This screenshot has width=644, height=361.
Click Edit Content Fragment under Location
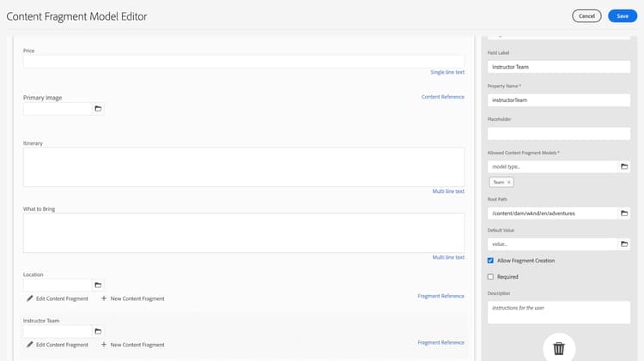[x=62, y=298]
